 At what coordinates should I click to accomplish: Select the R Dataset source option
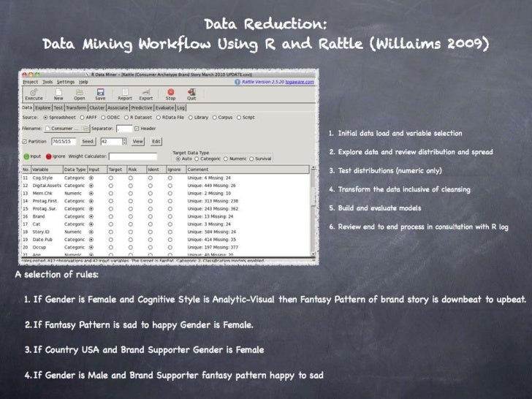(x=126, y=118)
